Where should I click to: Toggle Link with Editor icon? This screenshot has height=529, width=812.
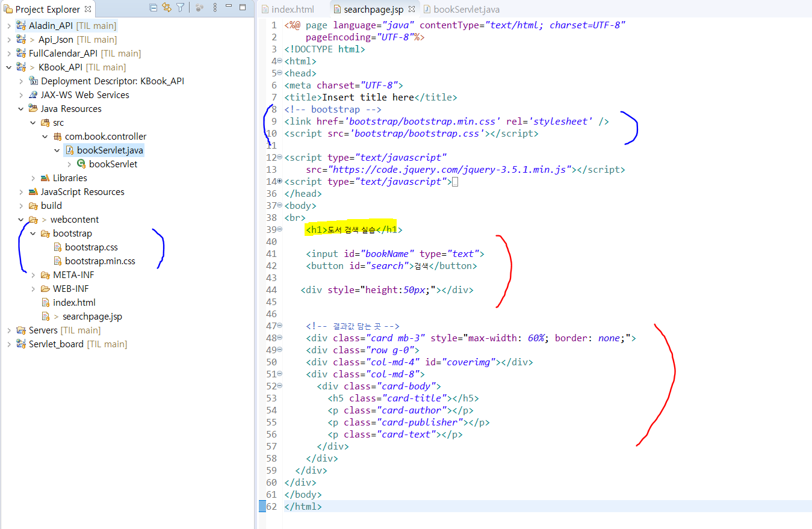pyautogui.click(x=167, y=8)
